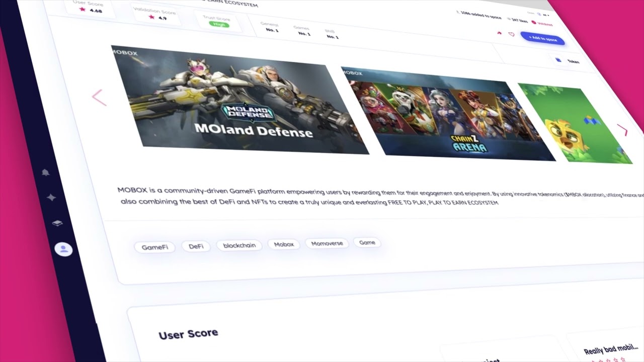
Task: Click the Add to space button
Action: pos(542,38)
